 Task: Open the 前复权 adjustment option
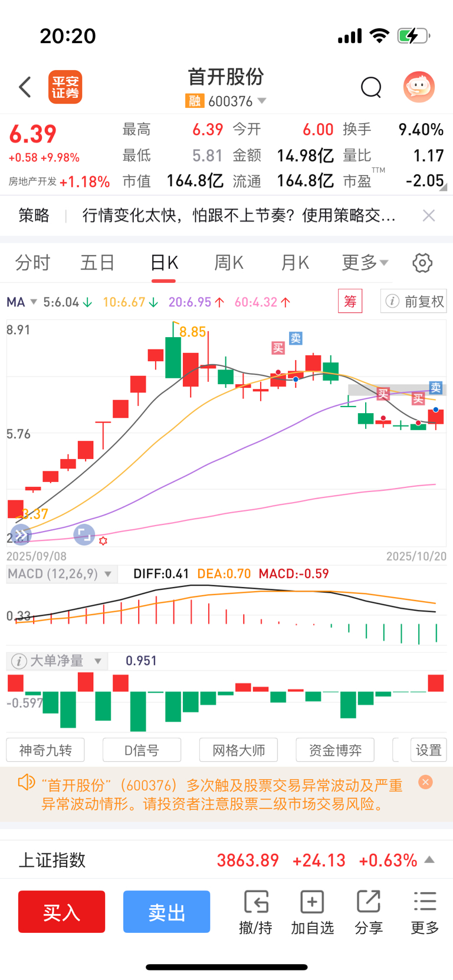[413, 302]
